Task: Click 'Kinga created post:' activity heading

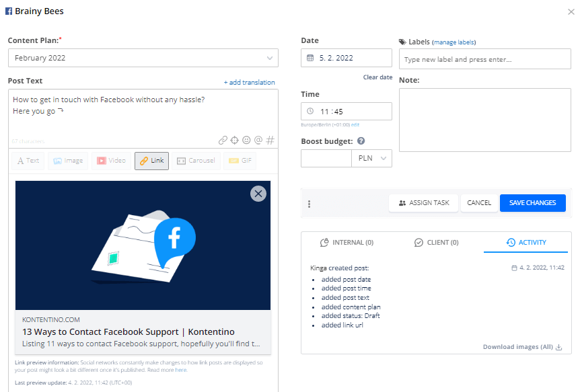Action: 340,268
